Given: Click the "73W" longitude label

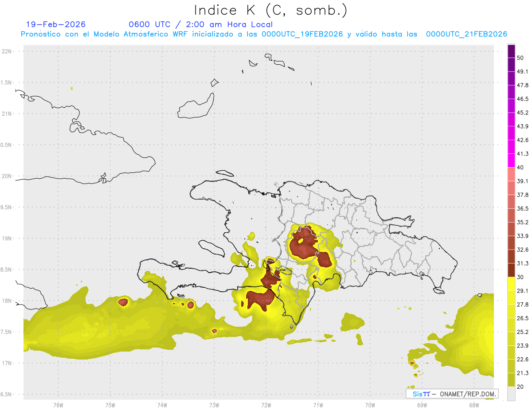Looking at the screenshot, I should pos(214,405).
